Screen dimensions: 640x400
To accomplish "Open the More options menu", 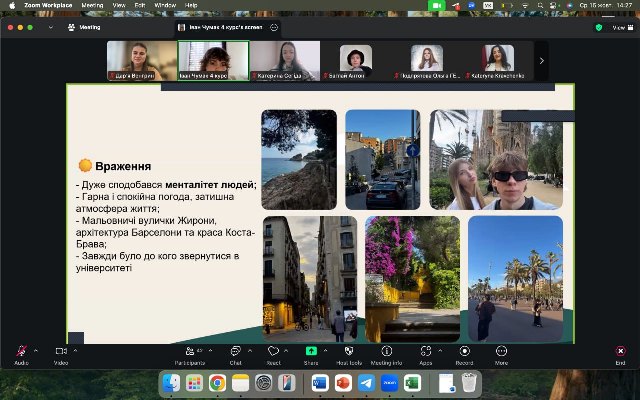I will (x=501, y=352).
